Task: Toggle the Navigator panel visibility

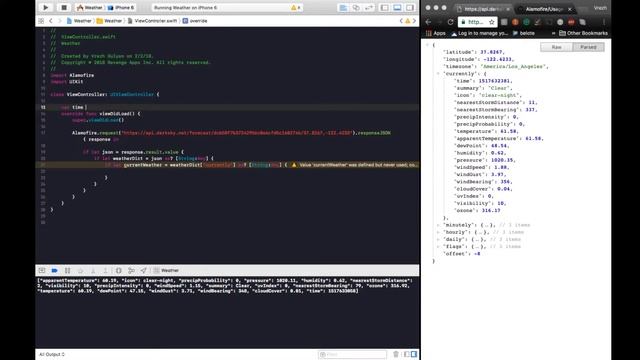Action: (384, 7)
